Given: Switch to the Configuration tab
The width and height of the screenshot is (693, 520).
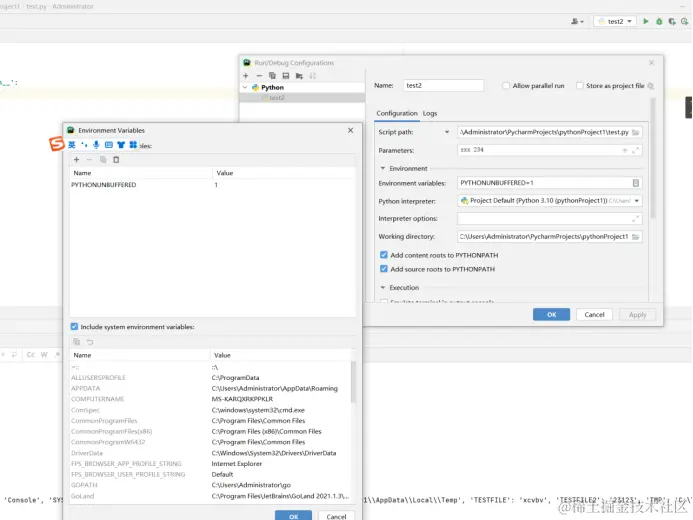Looking at the screenshot, I should tap(397, 114).
